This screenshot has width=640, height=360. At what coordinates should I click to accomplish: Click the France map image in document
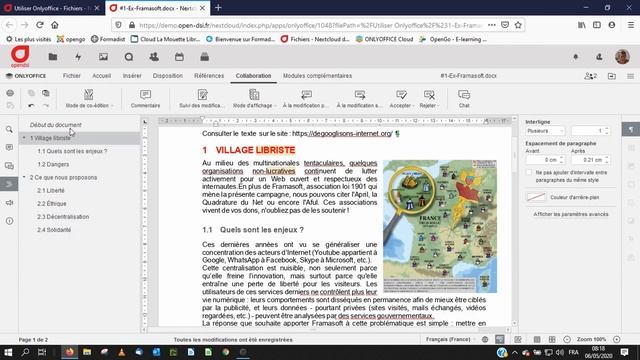440,226
